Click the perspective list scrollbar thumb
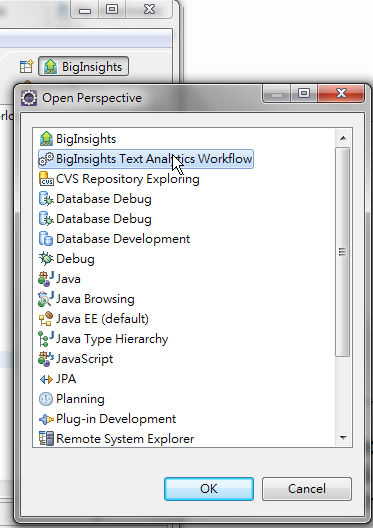 tap(343, 252)
